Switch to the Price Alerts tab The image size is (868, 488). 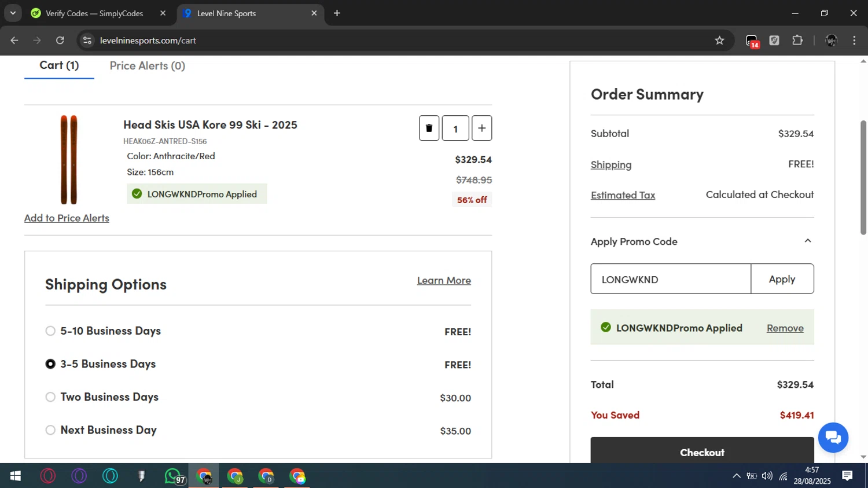pos(148,66)
